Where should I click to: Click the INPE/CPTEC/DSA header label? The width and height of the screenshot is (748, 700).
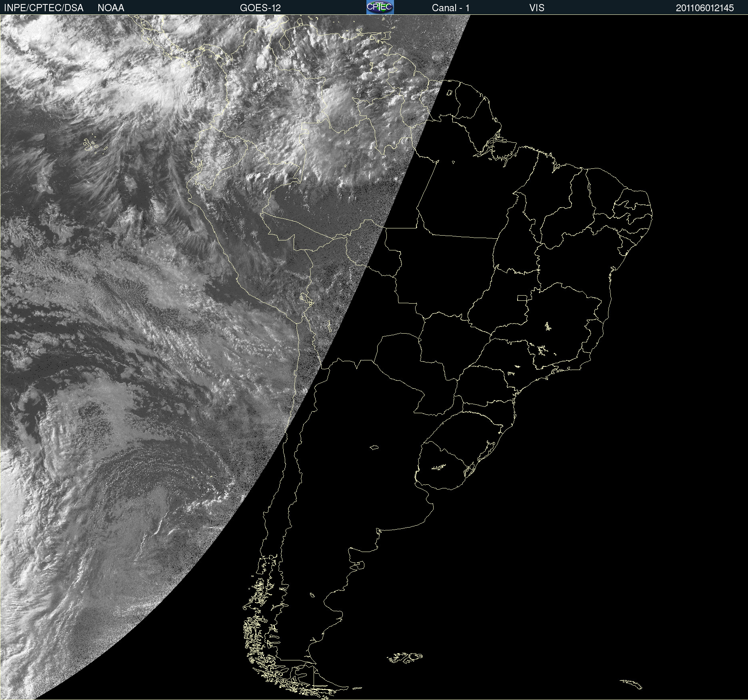pyautogui.click(x=44, y=8)
